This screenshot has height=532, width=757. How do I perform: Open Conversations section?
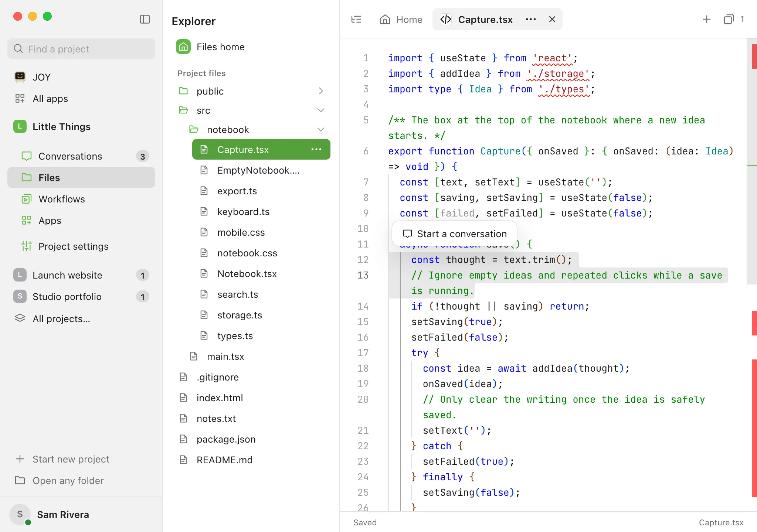81,156
